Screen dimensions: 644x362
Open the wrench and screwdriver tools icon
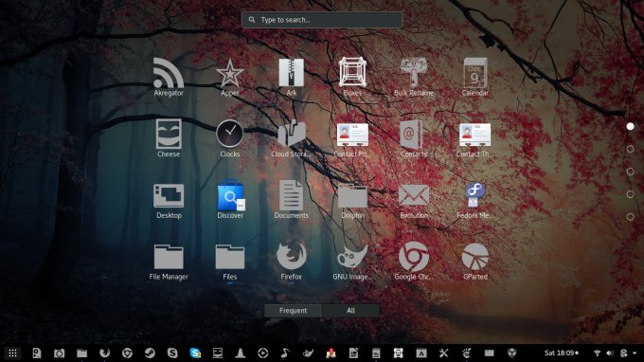[x=443, y=353]
